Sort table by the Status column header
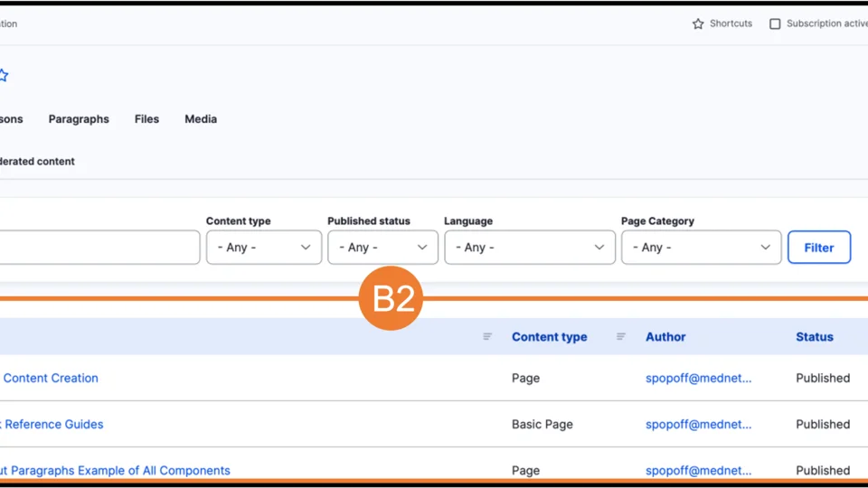Image resolution: width=868 pixels, height=488 pixels. [814, 336]
